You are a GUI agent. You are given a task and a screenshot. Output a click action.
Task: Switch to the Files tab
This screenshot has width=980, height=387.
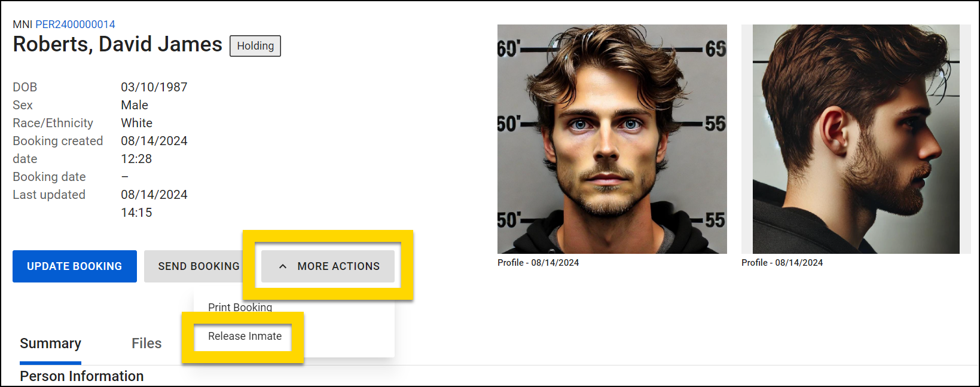pos(146,343)
